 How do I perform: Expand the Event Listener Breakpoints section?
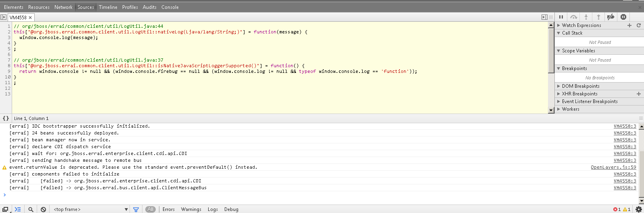point(590,101)
